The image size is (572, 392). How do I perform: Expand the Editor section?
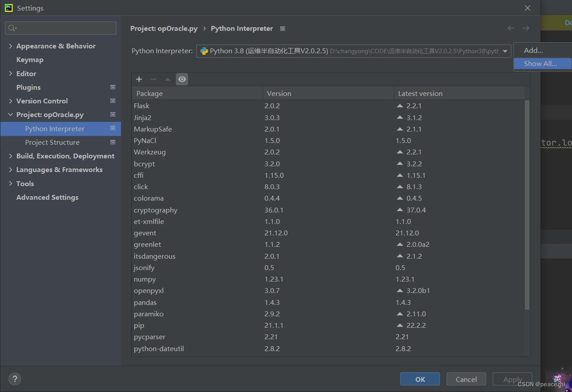(x=11, y=73)
